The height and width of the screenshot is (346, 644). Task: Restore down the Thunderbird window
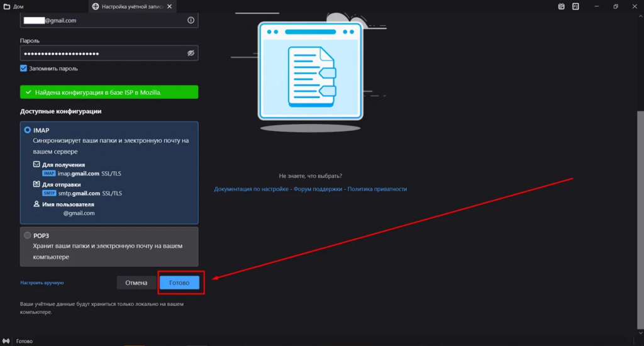pos(616,6)
